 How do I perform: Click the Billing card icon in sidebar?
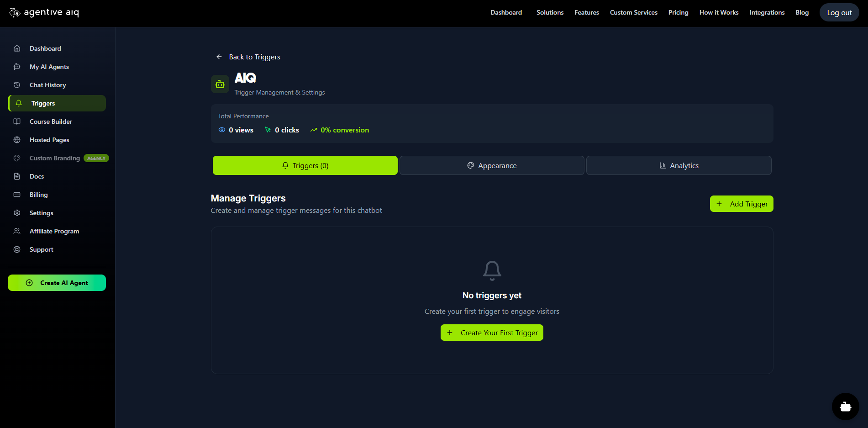(17, 195)
